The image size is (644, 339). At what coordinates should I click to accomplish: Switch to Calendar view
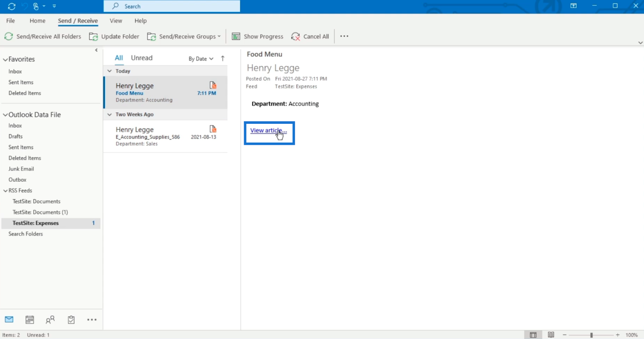point(30,320)
